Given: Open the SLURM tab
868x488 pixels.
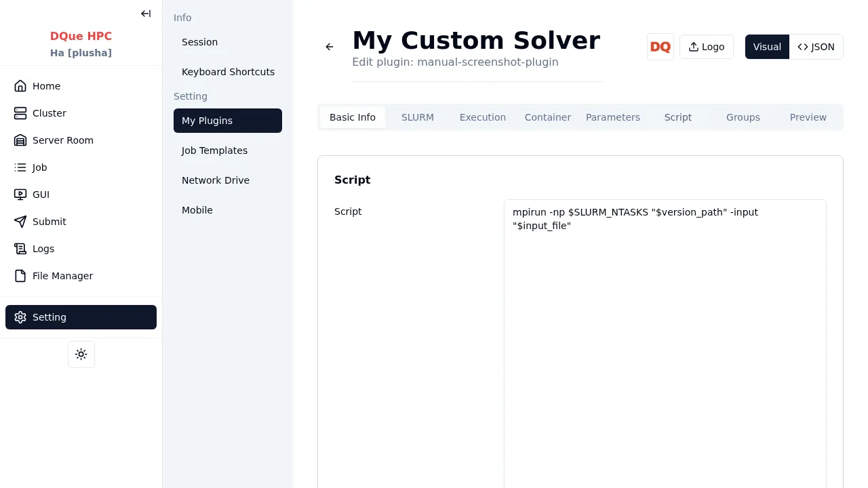Looking at the screenshot, I should [x=418, y=117].
